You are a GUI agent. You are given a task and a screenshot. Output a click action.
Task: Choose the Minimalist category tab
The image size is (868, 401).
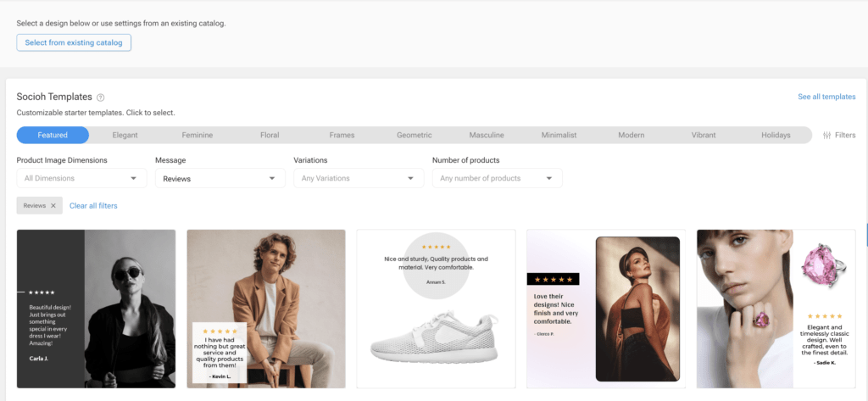click(x=559, y=135)
